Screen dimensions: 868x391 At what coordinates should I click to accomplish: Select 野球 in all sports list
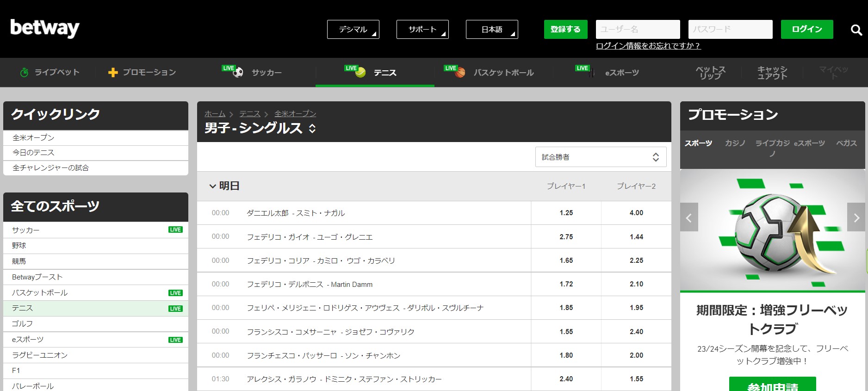click(x=96, y=246)
